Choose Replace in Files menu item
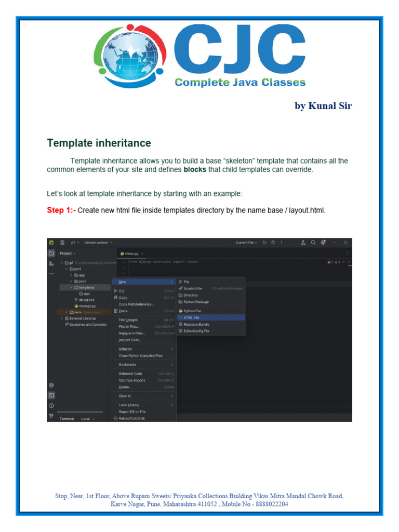Screen dimensions: 399x532 (144, 333)
